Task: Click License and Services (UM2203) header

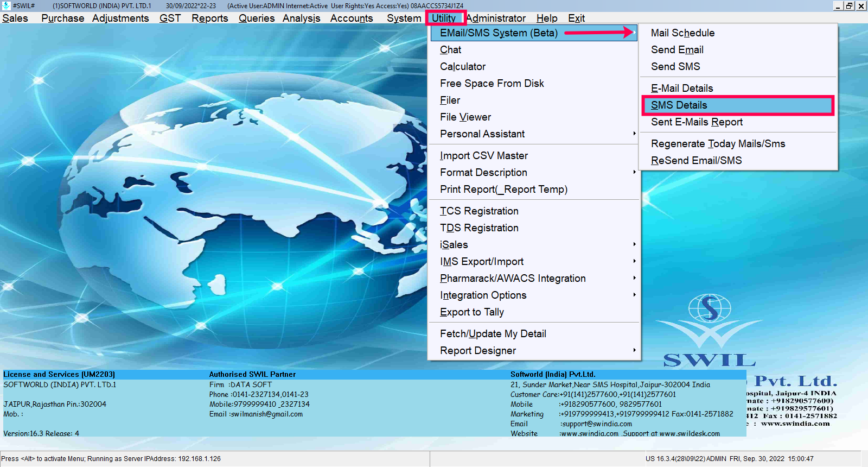Action: pos(59,374)
